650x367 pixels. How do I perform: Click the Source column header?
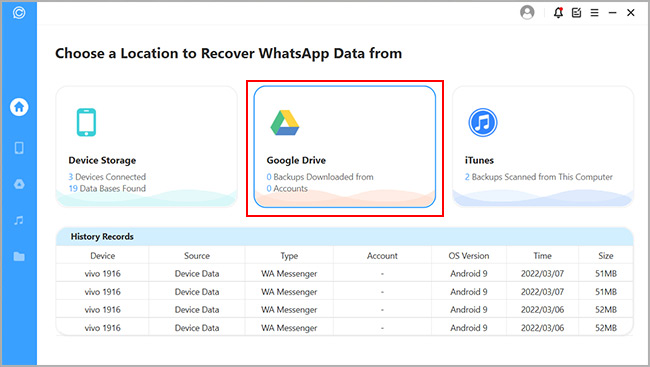(x=196, y=255)
